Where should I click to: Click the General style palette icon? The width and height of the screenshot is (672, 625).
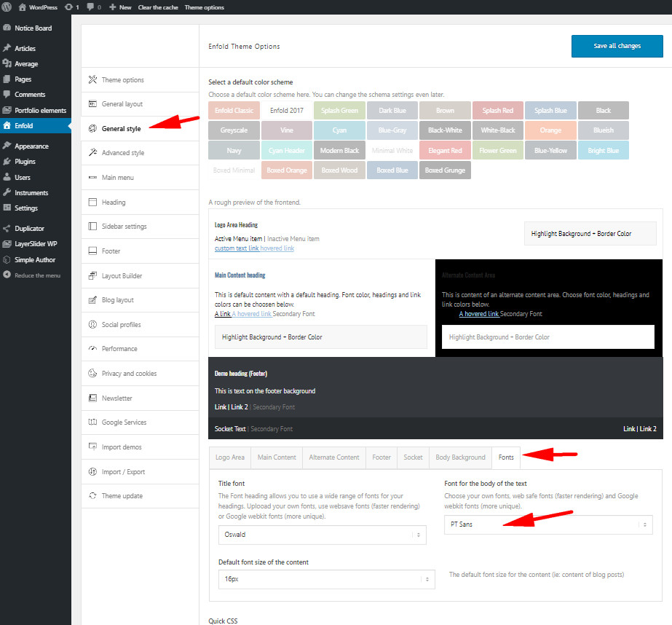tap(92, 128)
